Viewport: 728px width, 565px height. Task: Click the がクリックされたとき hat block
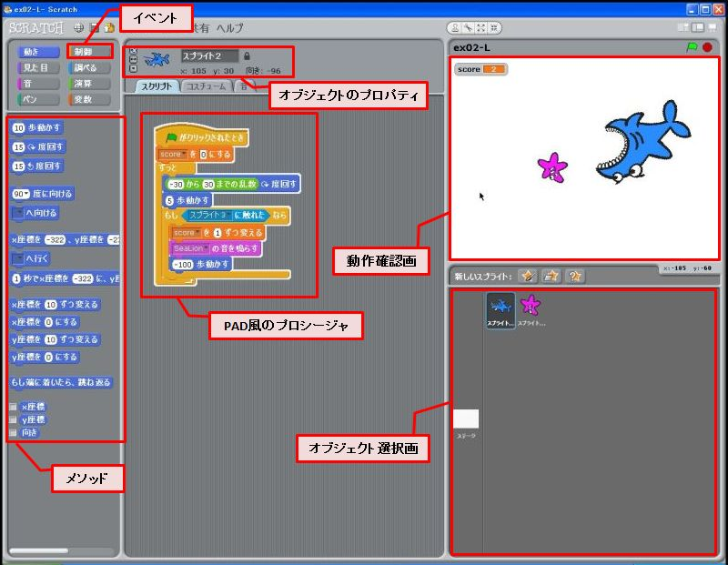pos(202,136)
